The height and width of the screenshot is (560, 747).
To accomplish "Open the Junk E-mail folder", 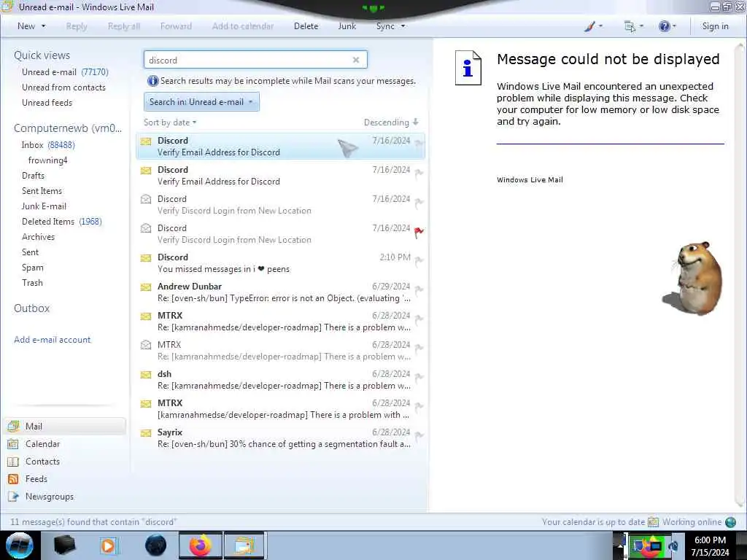I will tap(44, 206).
